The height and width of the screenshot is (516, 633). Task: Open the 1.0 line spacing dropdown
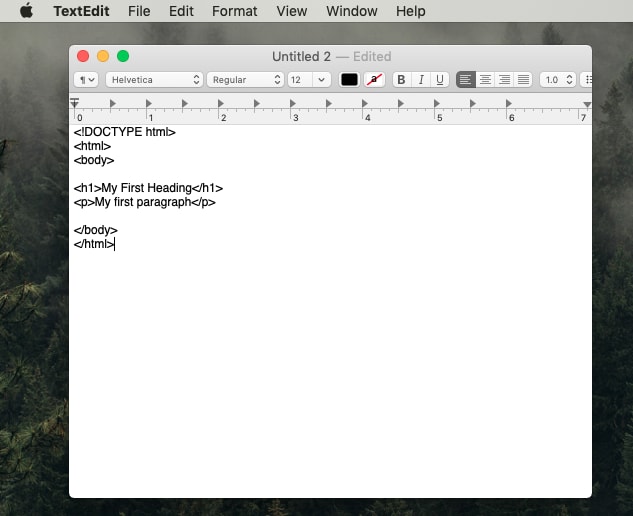(x=558, y=80)
